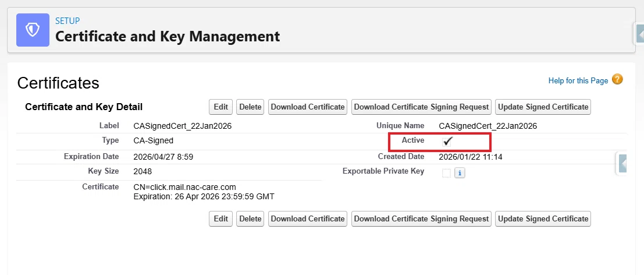Viewport: 644px width, 275px height.
Task: Click upper Download Certificate Signing Request button
Action: pyautogui.click(x=421, y=107)
